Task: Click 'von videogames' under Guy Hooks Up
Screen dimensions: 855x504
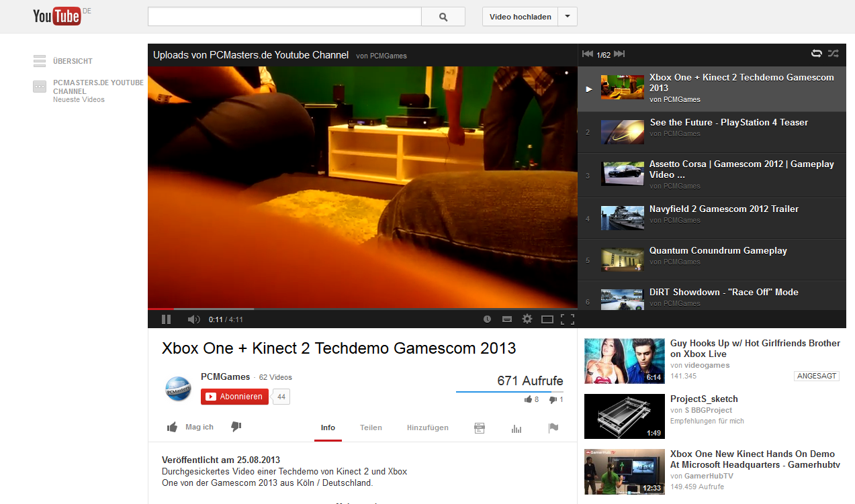Action: point(700,365)
